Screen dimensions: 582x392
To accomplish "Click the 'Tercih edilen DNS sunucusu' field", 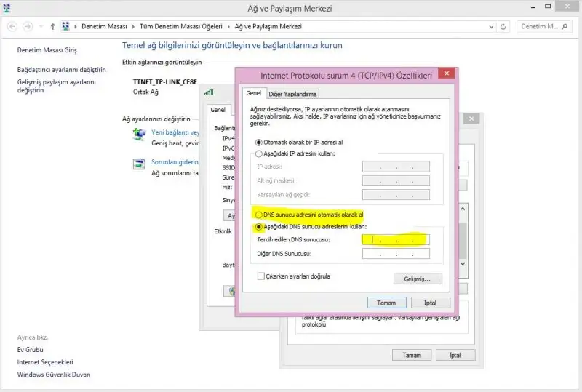I will click(395, 239).
